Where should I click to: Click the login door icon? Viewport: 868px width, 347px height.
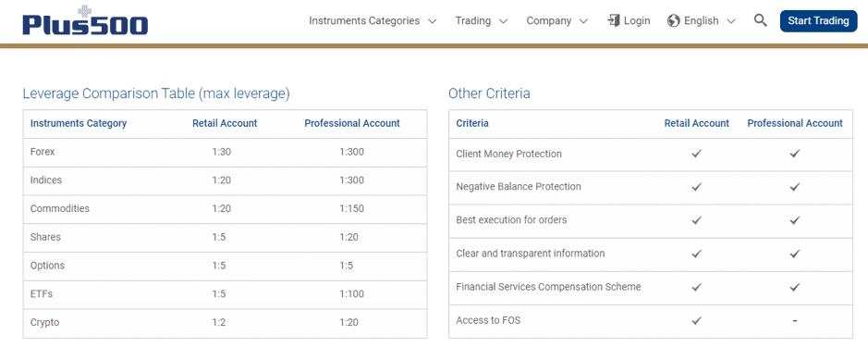(x=614, y=20)
